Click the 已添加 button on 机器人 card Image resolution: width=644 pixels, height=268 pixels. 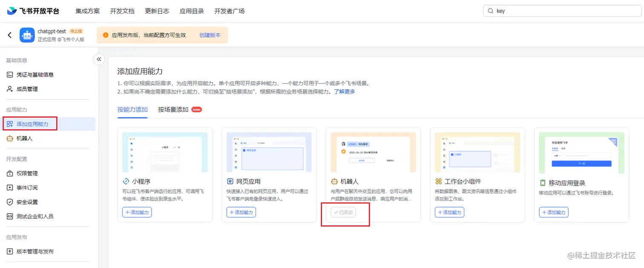[x=343, y=212]
